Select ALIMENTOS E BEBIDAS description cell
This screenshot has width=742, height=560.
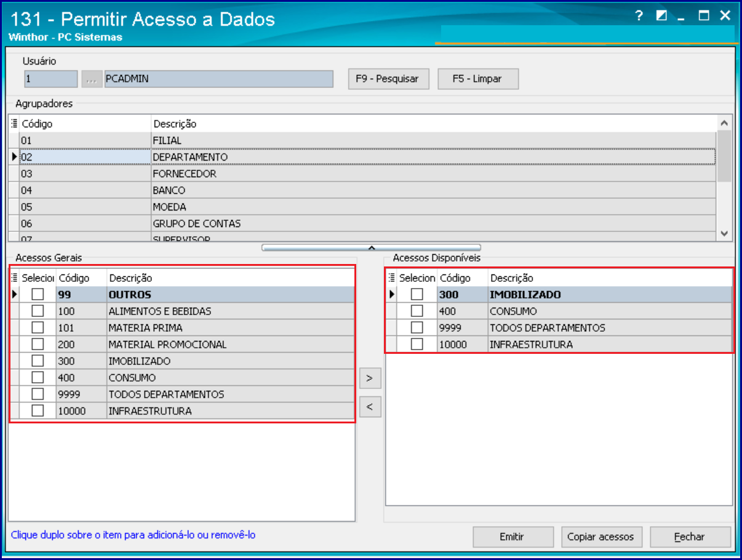[231, 311]
